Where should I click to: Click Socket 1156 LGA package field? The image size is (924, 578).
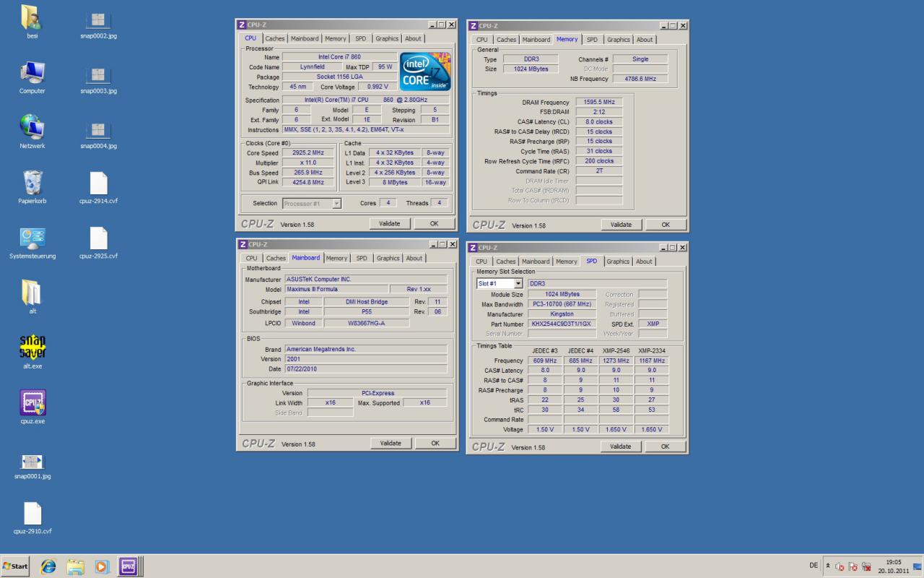coord(339,77)
